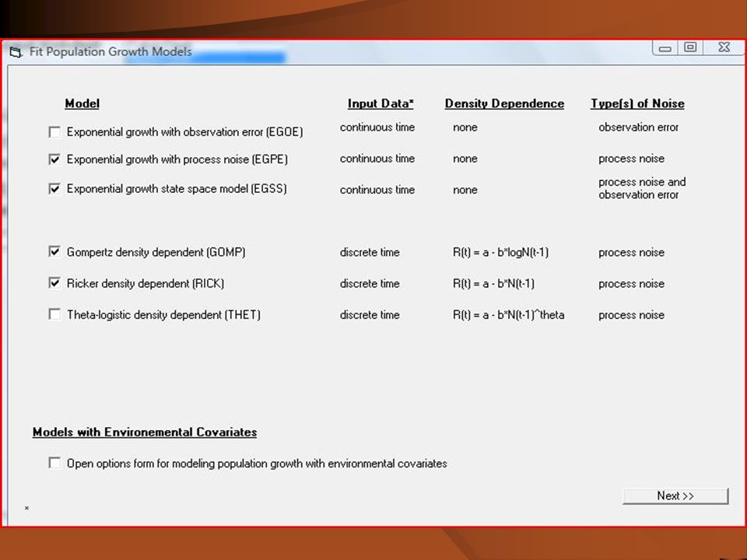Image resolution: width=747 pixels, height=560 pixels.
Task: Click 'process noise' in the THET row
Action: [x=631, y=315]
